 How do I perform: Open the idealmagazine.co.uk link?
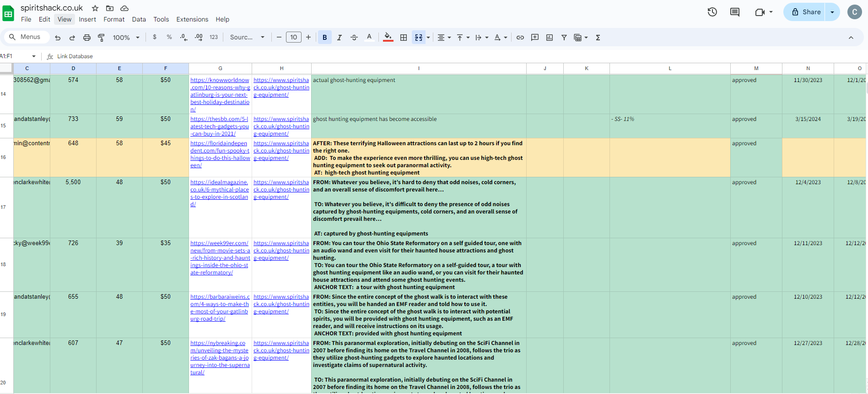click(x=220, y=193)
